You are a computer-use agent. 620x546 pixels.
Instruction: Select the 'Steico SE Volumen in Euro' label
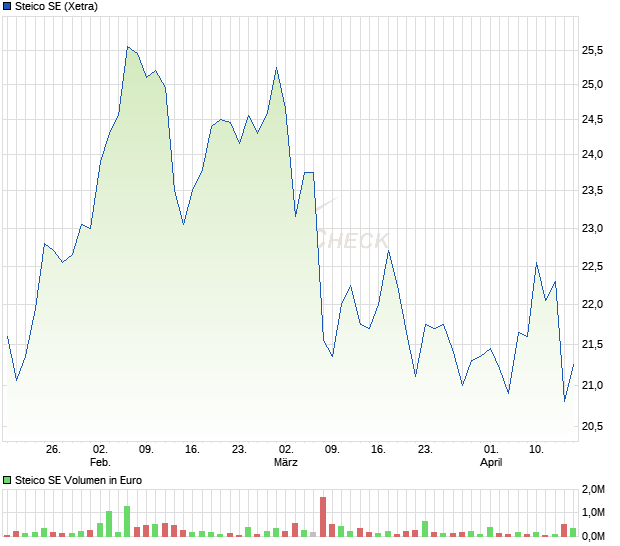[x=78, y=480]
